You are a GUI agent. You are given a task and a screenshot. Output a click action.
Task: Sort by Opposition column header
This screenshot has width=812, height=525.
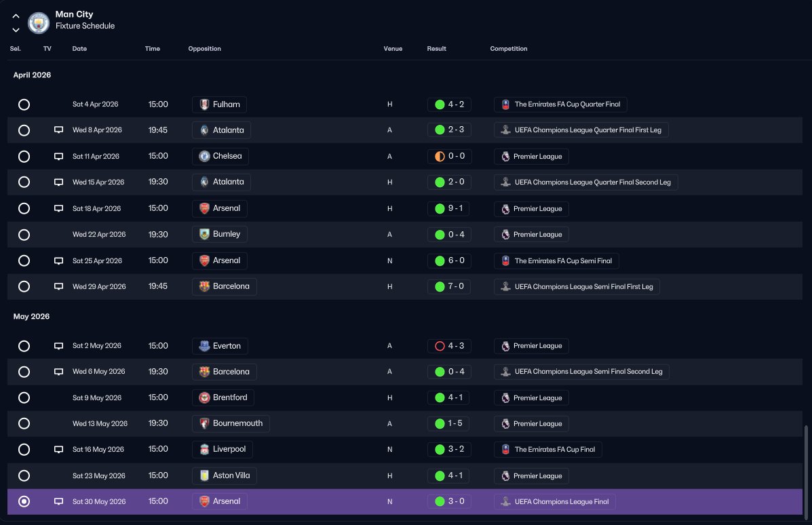pyautogui.click(x=205, y=49)
